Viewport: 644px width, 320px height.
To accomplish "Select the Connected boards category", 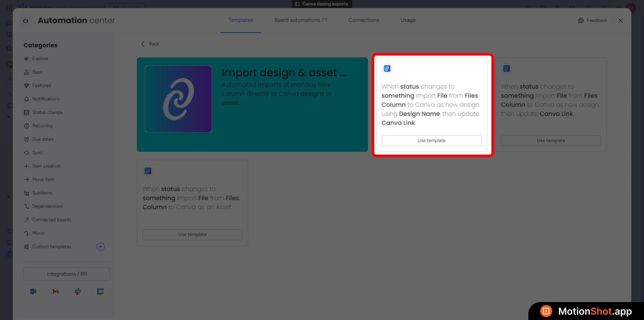I will tap(52, 220).
